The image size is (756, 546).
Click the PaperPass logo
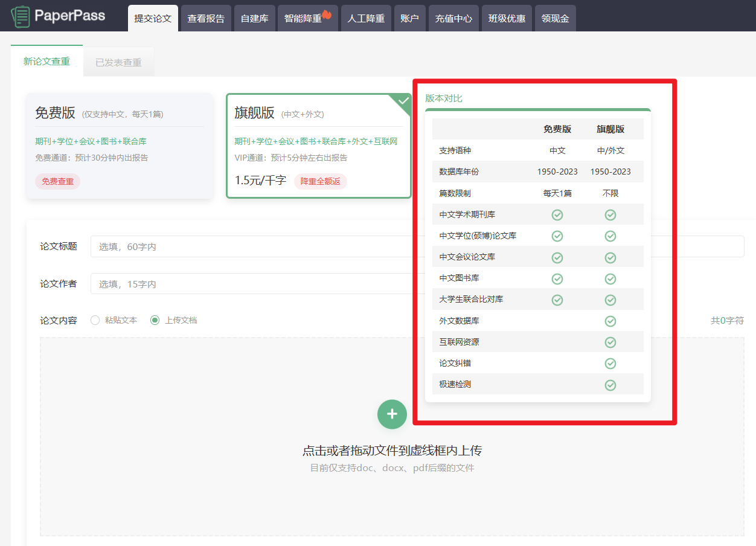58,16
